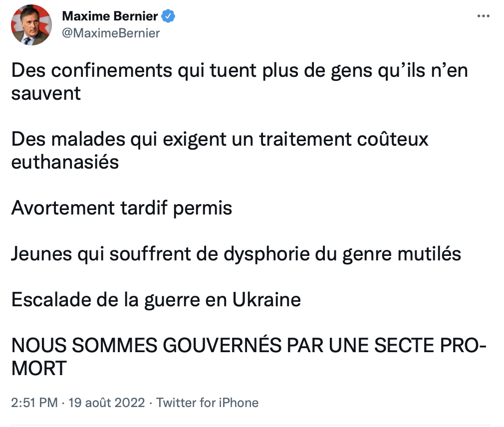
Task: Open the @MaximeBernier handle link
Action: (x=111, y=33)
